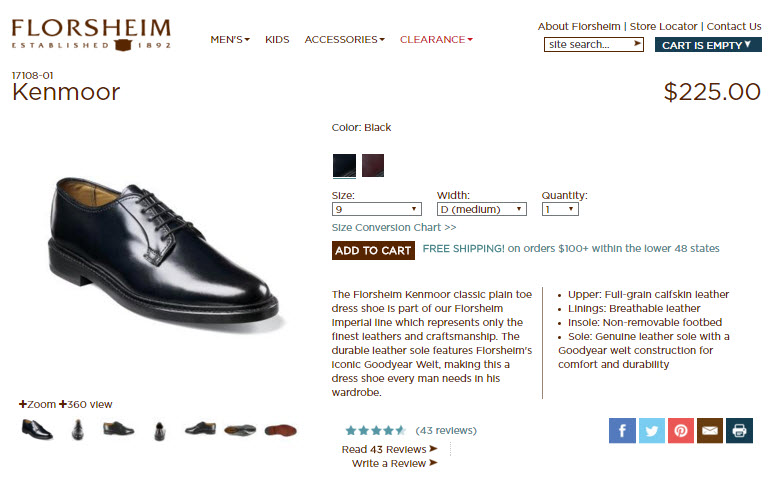Click the site search field
Screen dimensions: 772x499
(x=592, y=44)
